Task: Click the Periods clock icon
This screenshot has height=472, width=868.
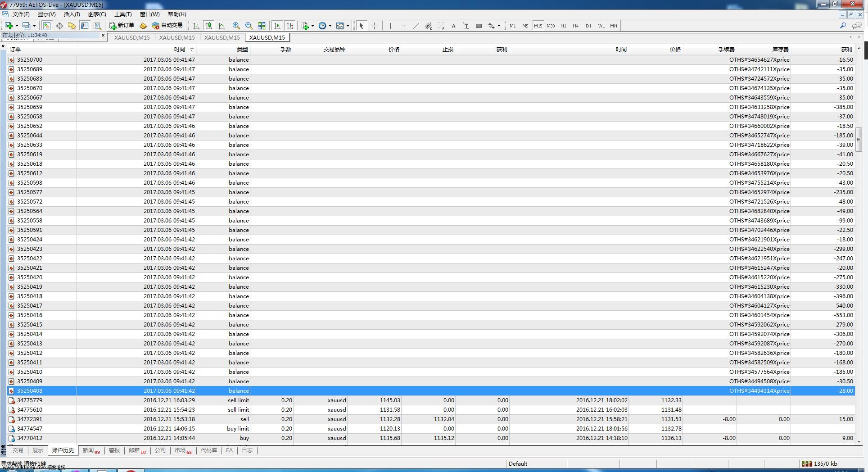Action: click(x=322, y=26)
